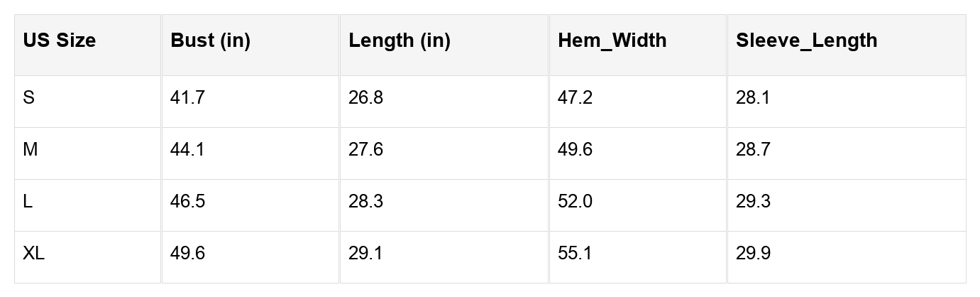
Task: Click the hem width value 47.2
Action: (575, 97)
